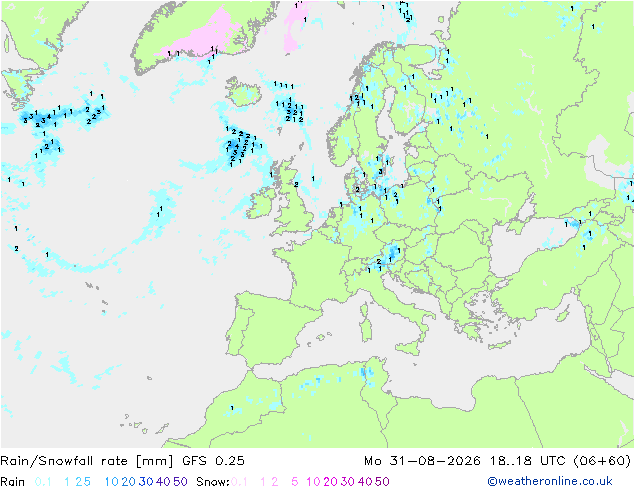Click on the island of Sardinia
Viewport: 634px width, 490px height.
pos(366,328)
